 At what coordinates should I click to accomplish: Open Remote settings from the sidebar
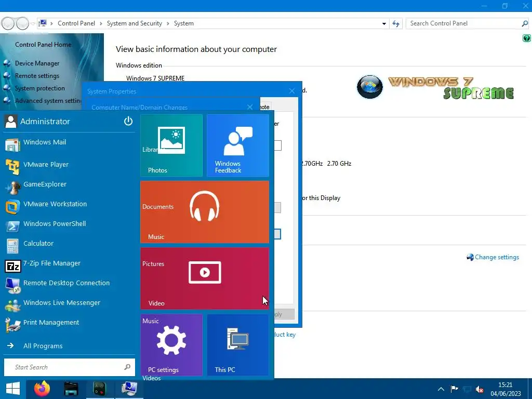tap(37, 76)
